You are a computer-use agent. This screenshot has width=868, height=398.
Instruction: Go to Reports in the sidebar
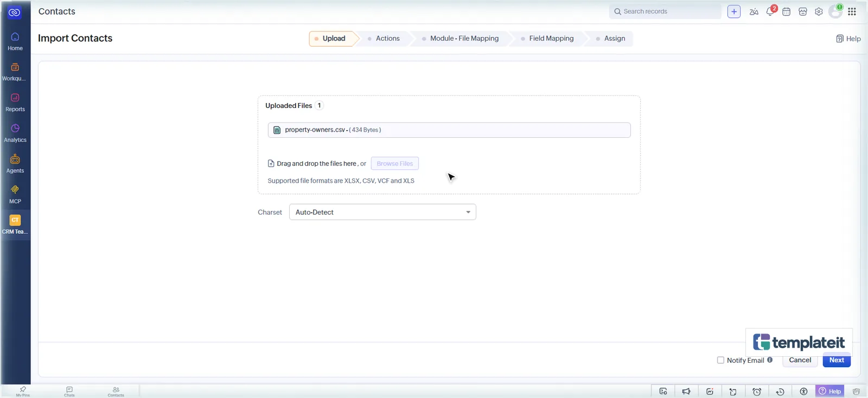[15, 102]
